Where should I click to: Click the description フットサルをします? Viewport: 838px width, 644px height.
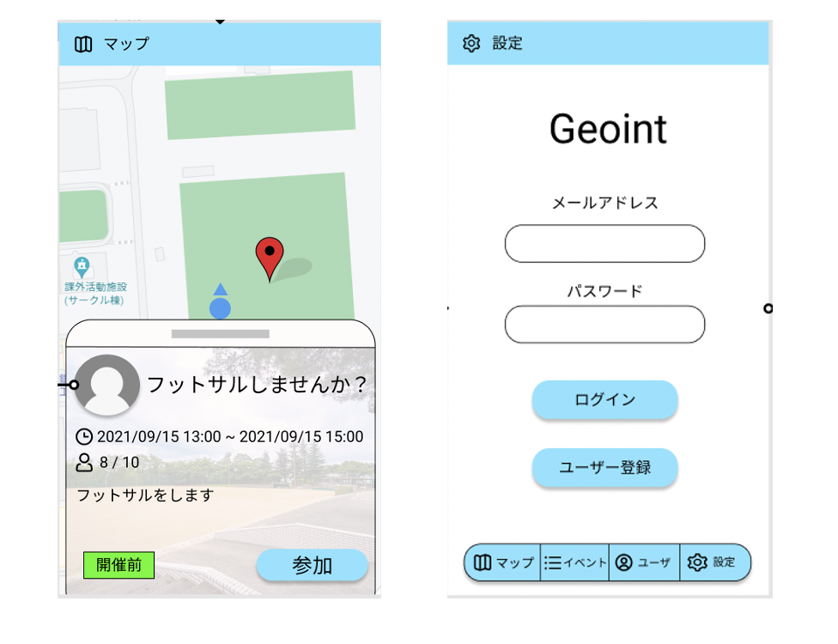[145, 495]
